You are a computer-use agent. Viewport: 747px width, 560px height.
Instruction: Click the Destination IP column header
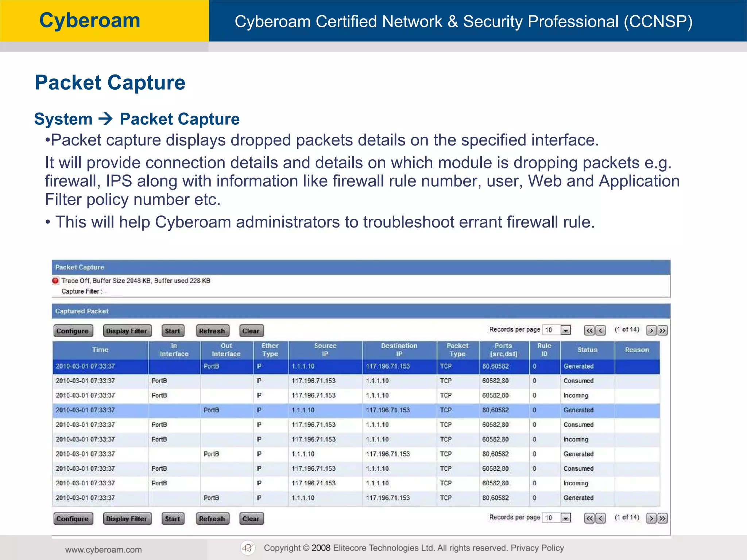(399, 350)
